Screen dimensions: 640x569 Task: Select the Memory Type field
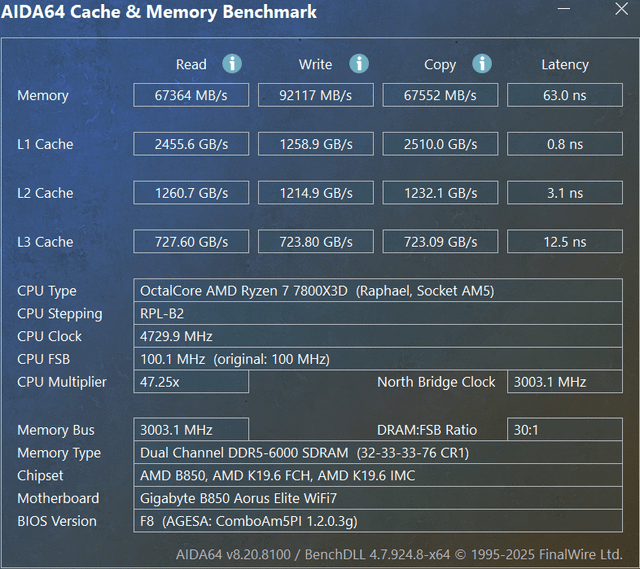[x=386, y=453]
